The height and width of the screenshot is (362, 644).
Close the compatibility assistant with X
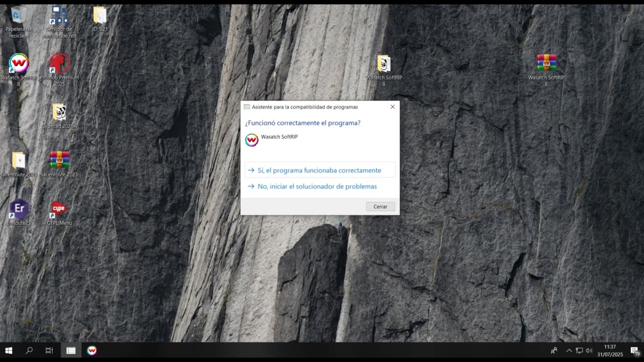click(x=392, y=107)
